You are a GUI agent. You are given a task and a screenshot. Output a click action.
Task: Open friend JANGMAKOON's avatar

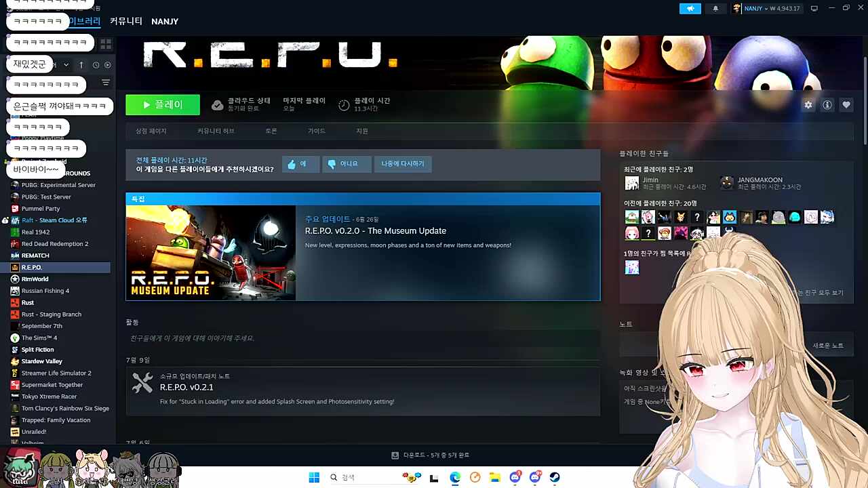pyautogui.click(x=727, y=183)
